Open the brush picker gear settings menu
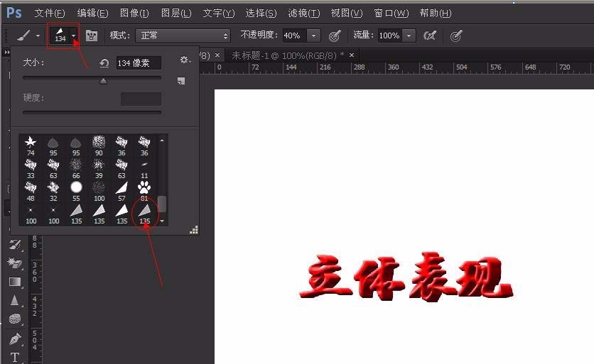The width and height of the screenshot is (594, 364). coord(185,60)
